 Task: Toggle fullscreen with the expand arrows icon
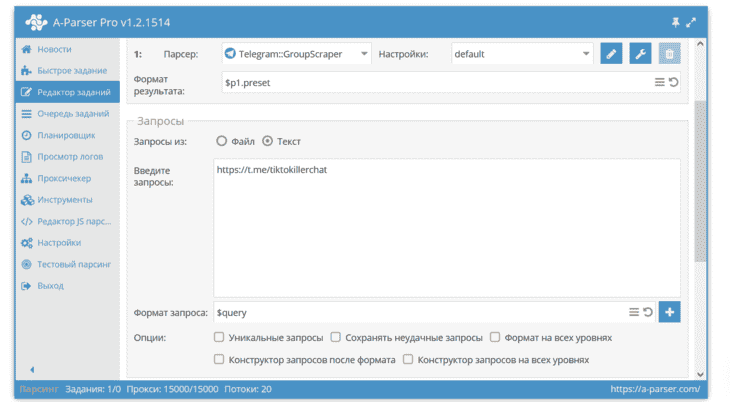(691, 22)
